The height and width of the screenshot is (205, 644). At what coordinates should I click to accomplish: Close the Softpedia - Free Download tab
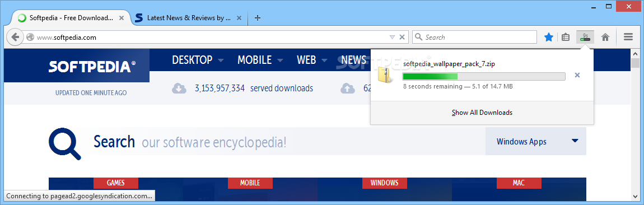tap(121, 18)
